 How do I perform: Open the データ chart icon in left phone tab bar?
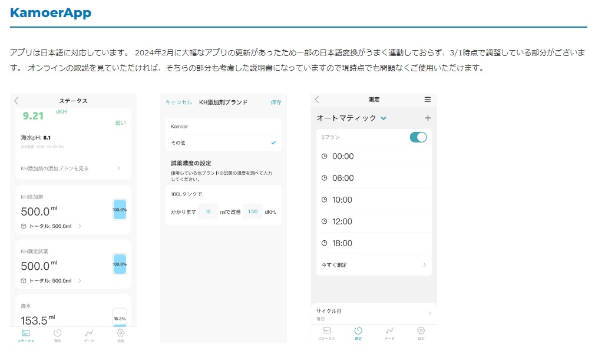[89, 336]
